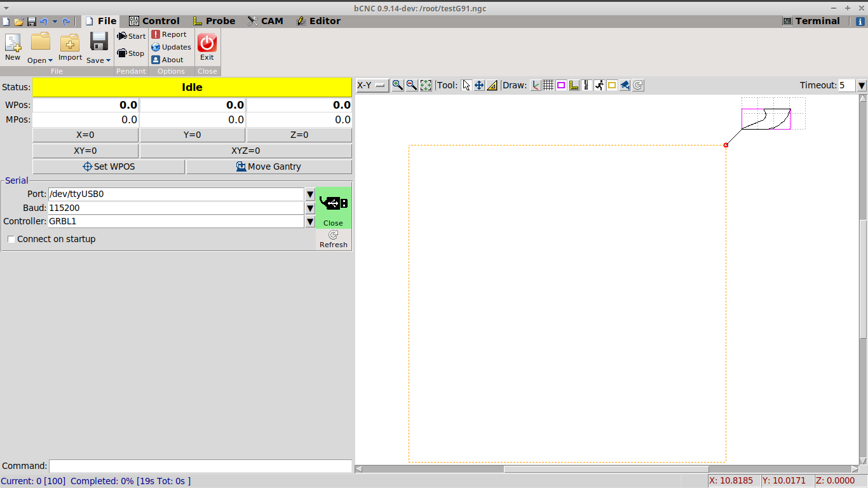868x488 pixels.
Task: Click the redo arrow in quick toolbar
Action: click(66, 21)
